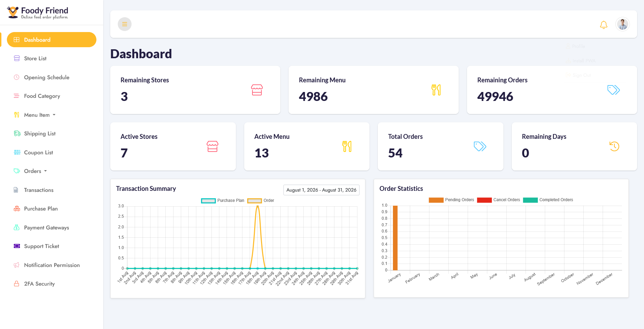This screenshot has width=644, height=329.
Task: Click the Remaining Orders tags icon
Action: click(614, 90)
